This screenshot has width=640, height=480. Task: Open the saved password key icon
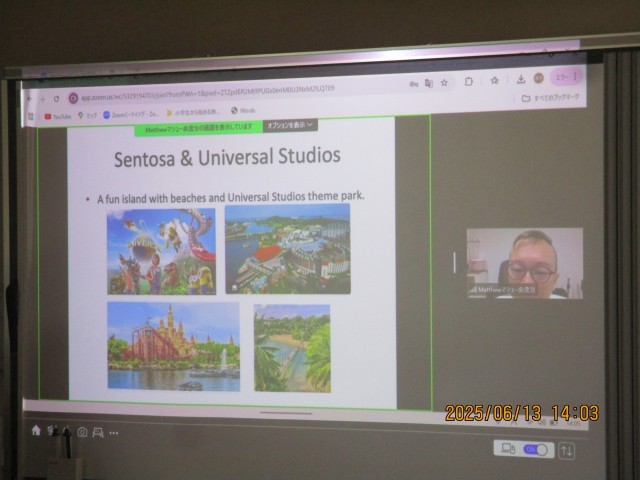[x=413, y=84]
